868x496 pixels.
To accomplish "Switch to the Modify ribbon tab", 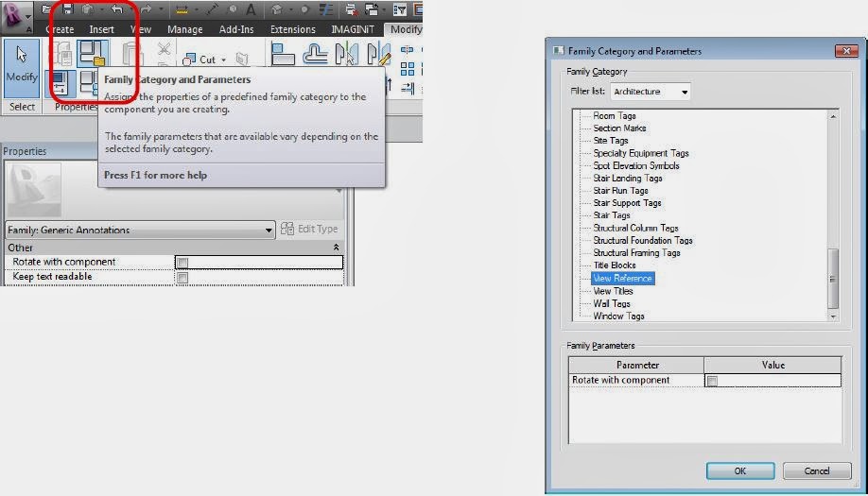I will [406, 29].
